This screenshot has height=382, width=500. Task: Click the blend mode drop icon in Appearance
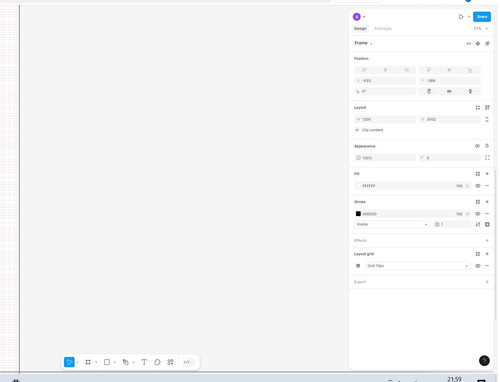click(x=487, y=146)
